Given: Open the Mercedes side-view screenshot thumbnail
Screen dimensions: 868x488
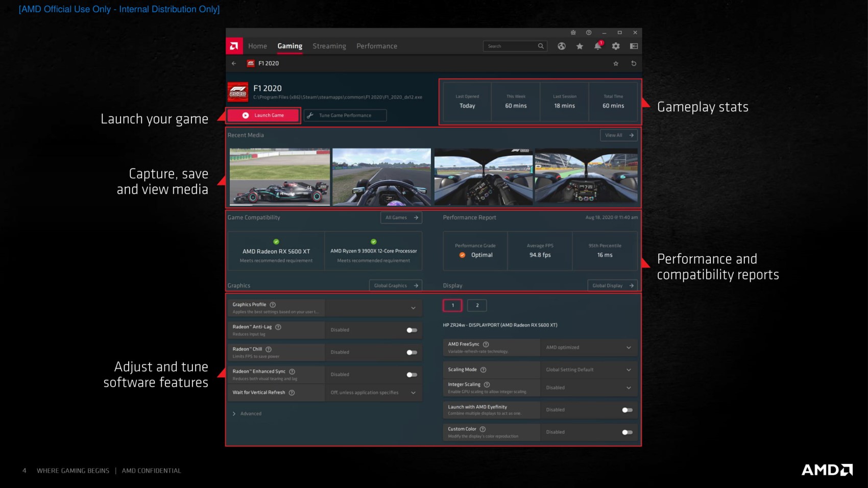Looking at the screenshot, I should point(280,177).
